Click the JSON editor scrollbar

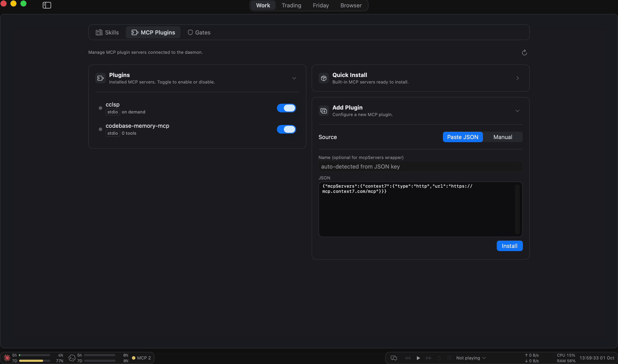517,209
